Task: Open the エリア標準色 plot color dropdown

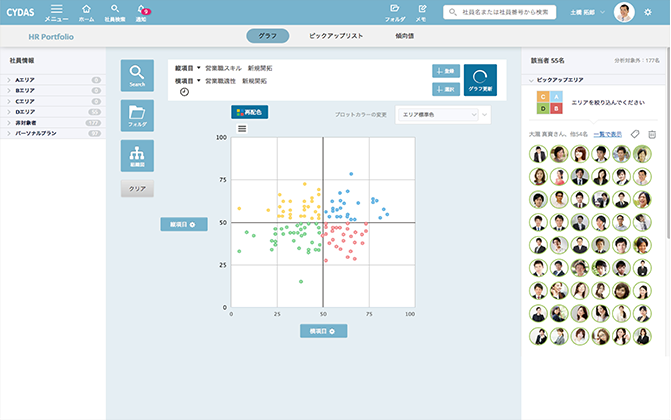Action: pos(438,115)
